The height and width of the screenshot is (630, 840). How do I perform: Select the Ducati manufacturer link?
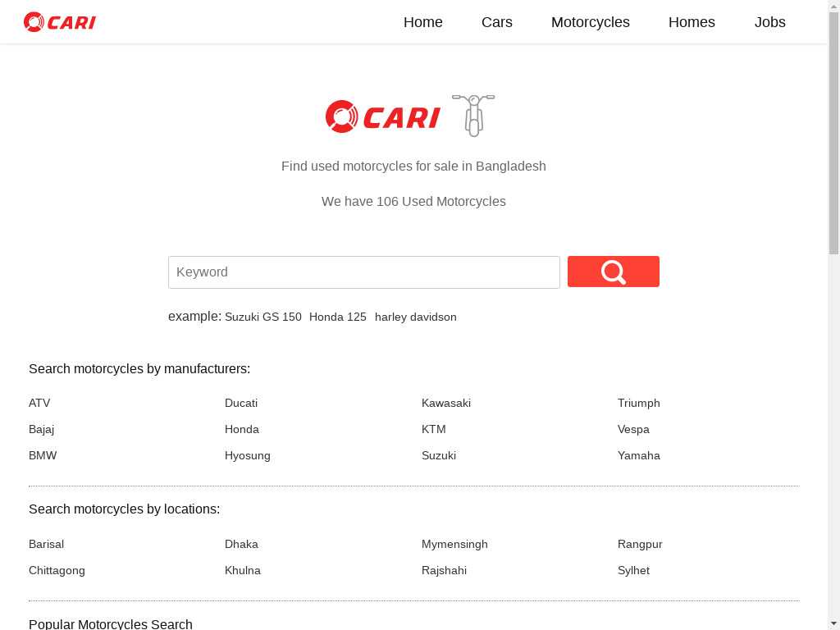point(241,403)
